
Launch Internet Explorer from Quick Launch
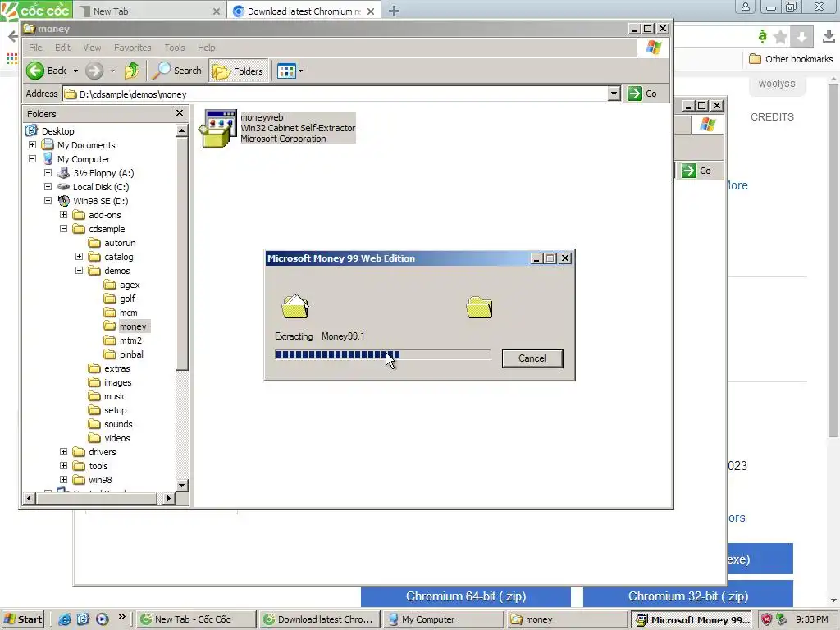click(x=64, y=619)
